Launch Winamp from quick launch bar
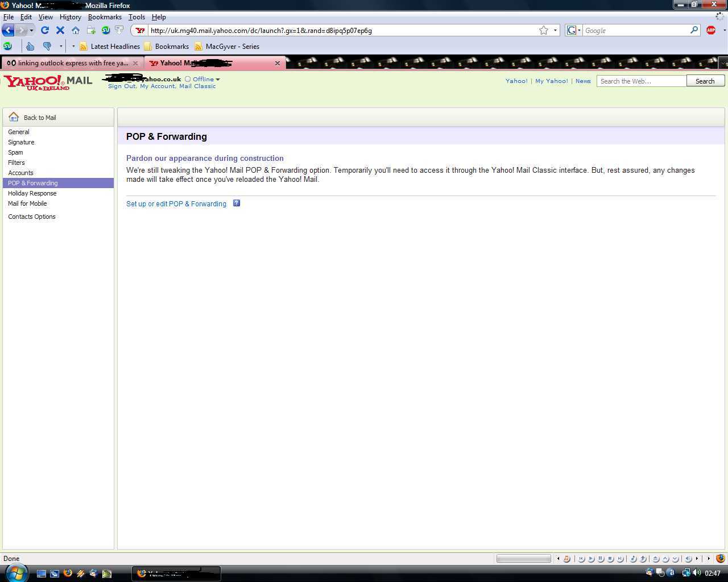Viewport: 728px width, 582px height. (81, 573)
